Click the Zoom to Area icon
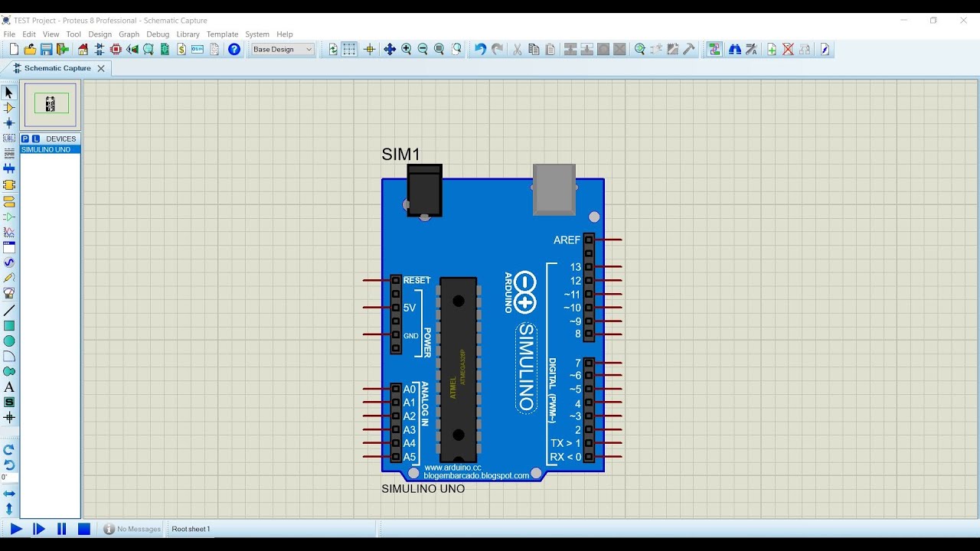The image size is (980, 551). point(457,49)
